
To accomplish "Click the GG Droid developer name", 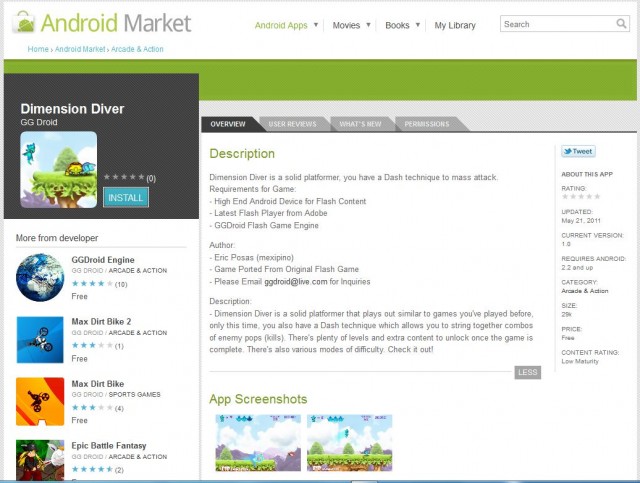I will (39, 122).
